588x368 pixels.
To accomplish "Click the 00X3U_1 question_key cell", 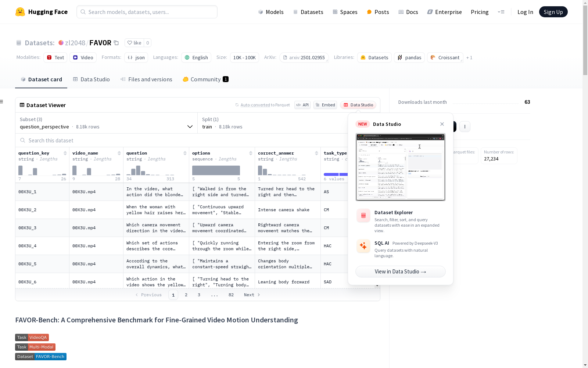I will [x=42, y=192].
